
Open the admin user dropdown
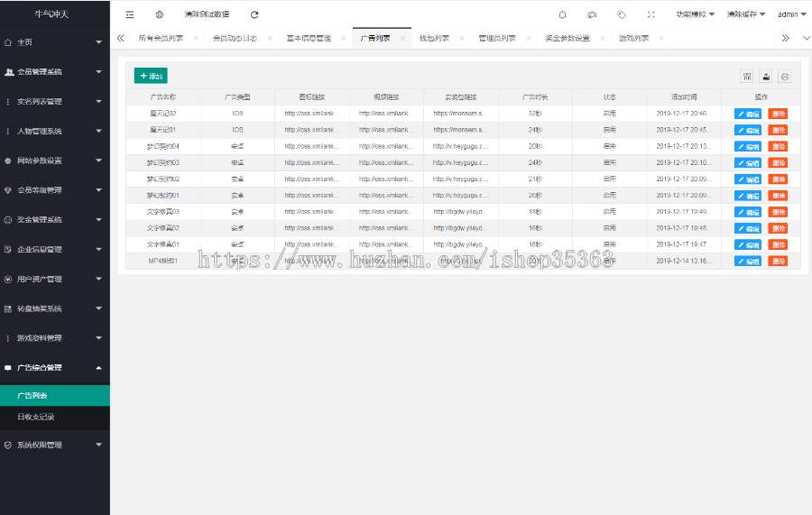pos(791,14)
